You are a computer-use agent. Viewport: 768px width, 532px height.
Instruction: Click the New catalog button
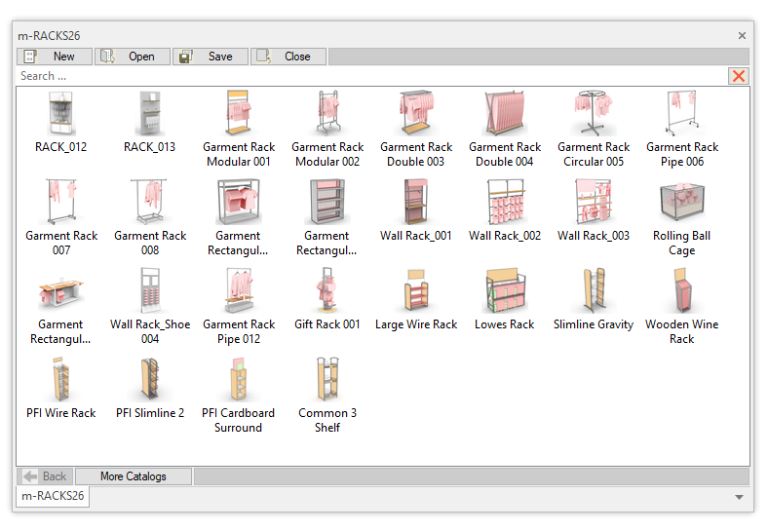[55, 57]
